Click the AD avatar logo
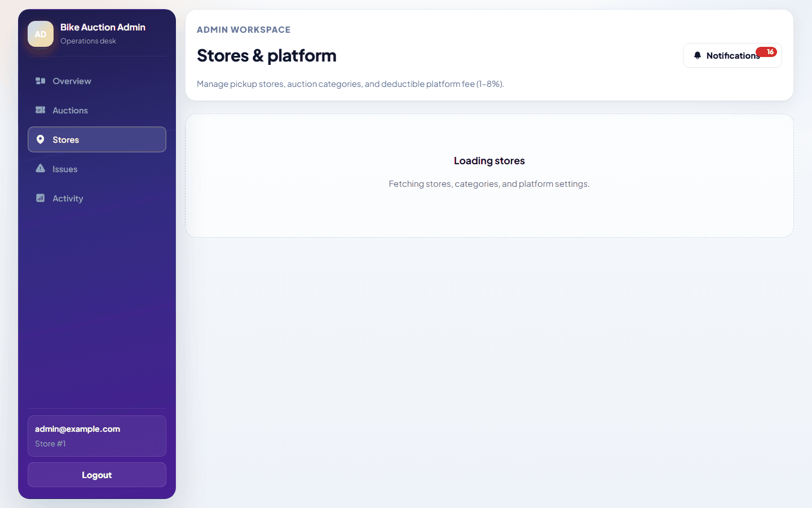 (x=41, y=34)
